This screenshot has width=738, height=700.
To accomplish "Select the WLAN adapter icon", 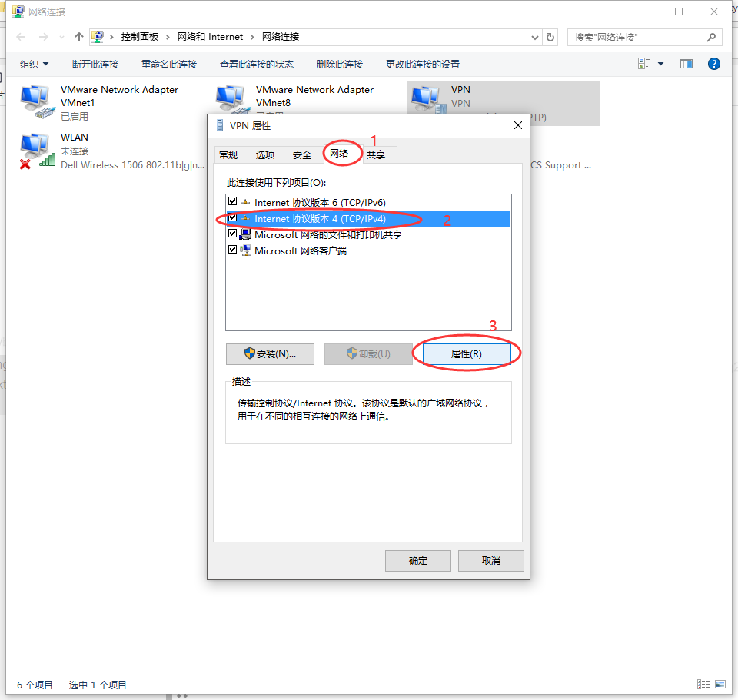I will (38, 151).
